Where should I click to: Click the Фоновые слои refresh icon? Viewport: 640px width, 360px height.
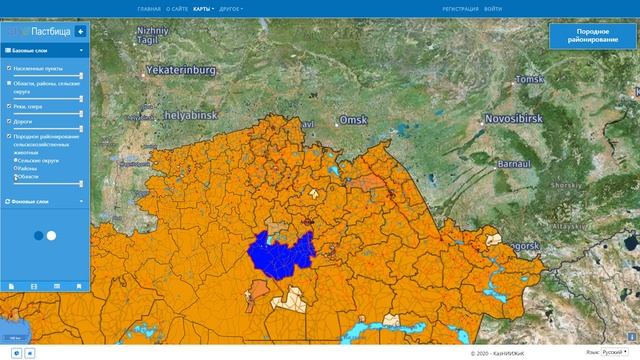8,202
